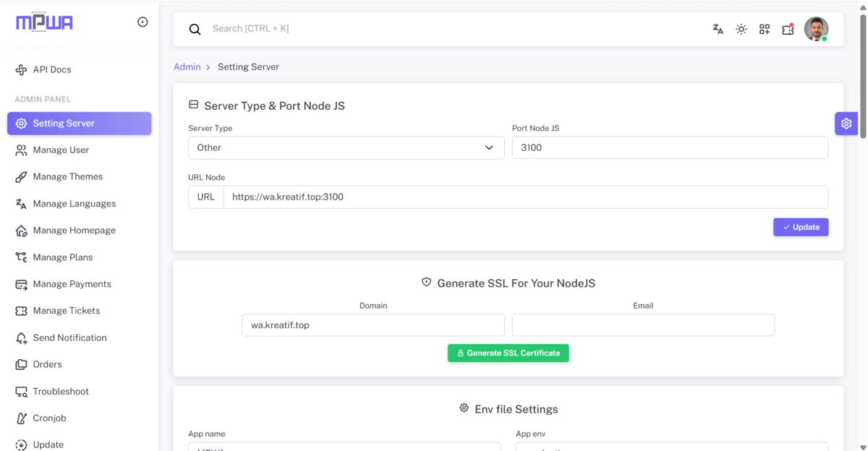Open Manage Tickets page

pos(80,311)
